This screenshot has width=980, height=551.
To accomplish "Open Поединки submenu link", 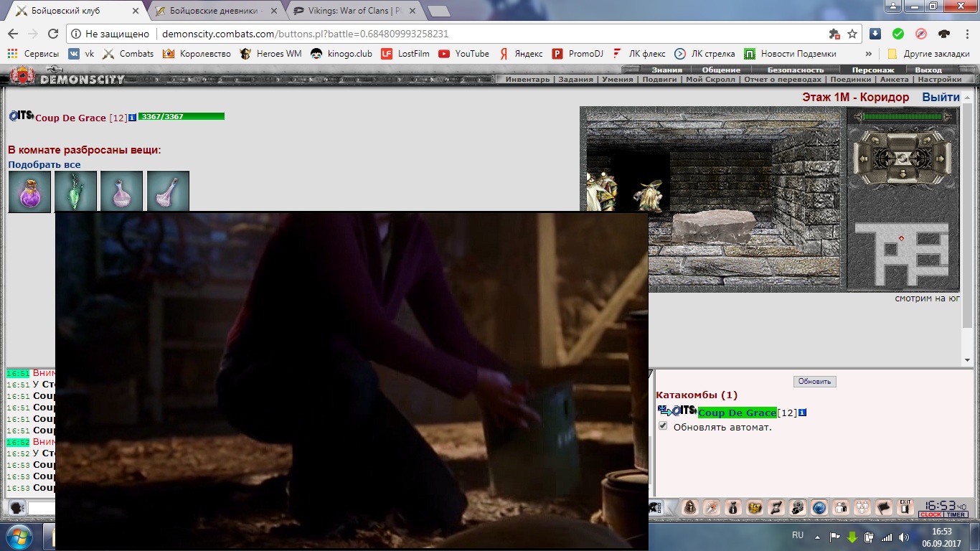I will [x=850, y=80].
